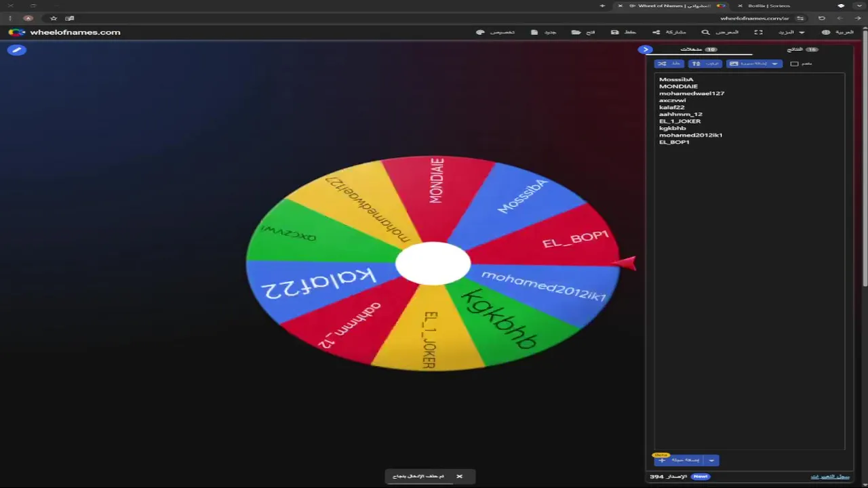Select the Wheel of Names browser tab
The height and width of the screenshot is (488, 868).
pos(674,5)
